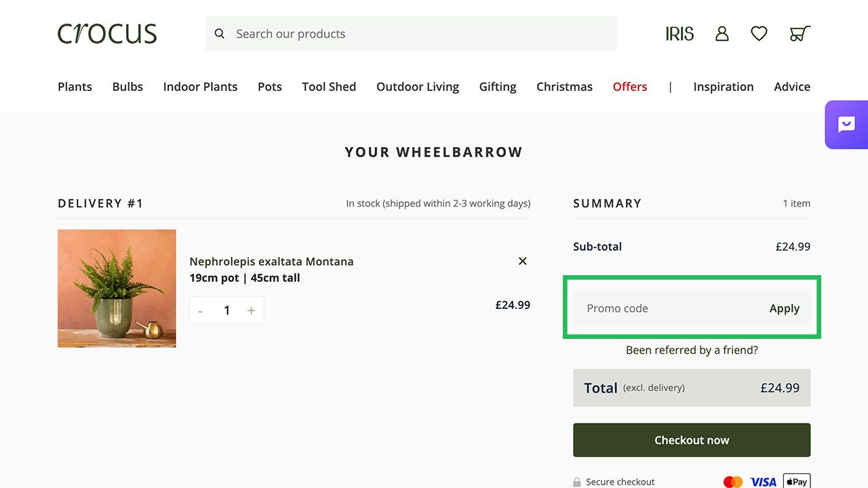Open the Indoor Plants menu
Image resolution: width=868 pixels, height=488 pixels.
pyautogui.click(x=200, y=87)
